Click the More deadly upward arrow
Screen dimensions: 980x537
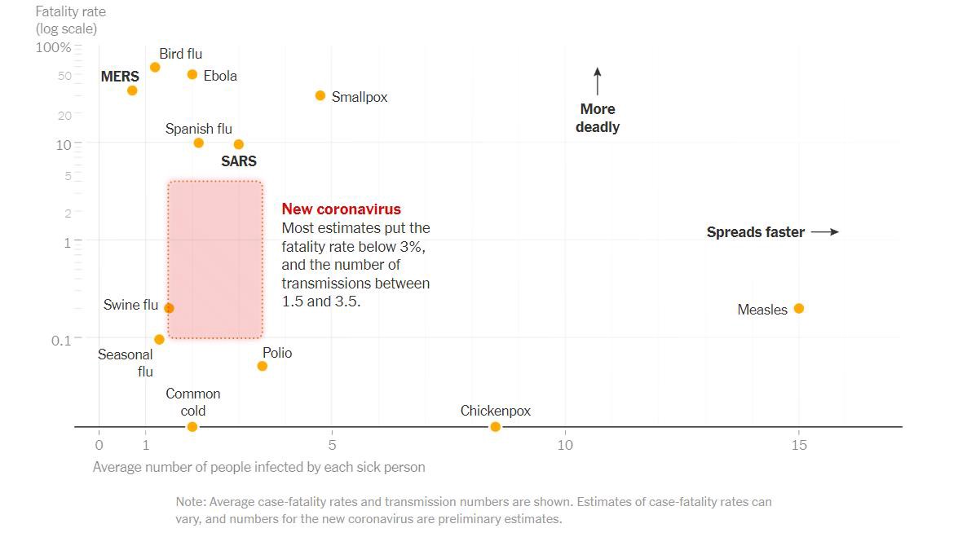(598, 81)
